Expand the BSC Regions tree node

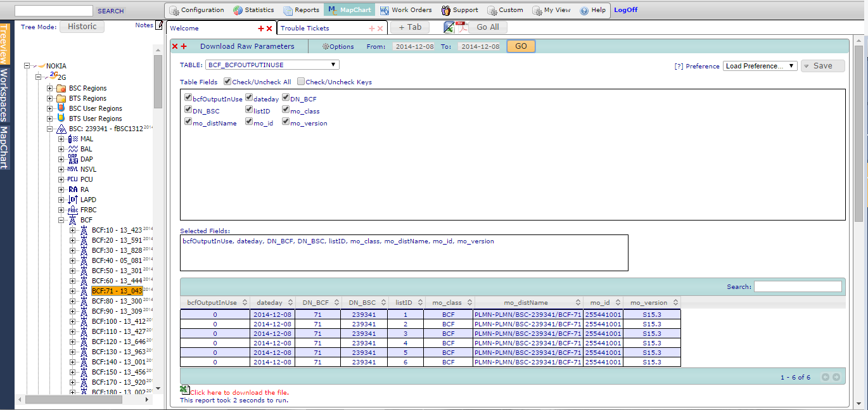[x=50, y=88]
